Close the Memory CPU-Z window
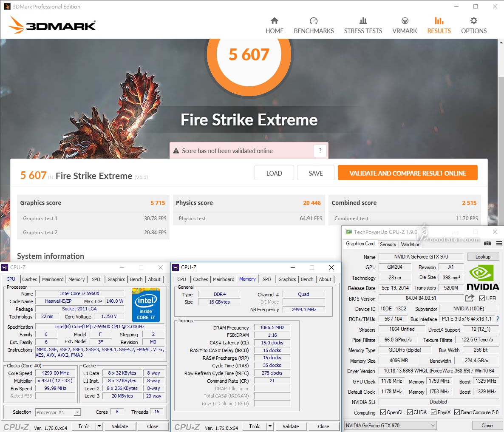Screen dimensions: 504x432 pos(331,267)
